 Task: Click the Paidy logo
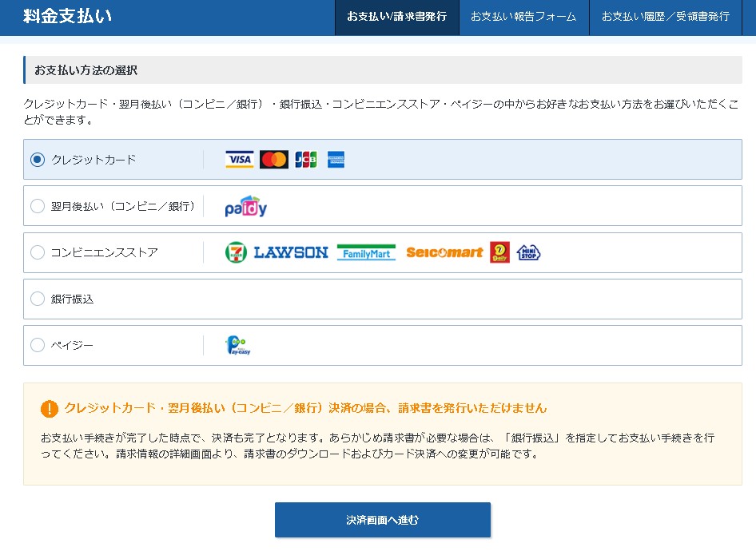coord(245,207)
